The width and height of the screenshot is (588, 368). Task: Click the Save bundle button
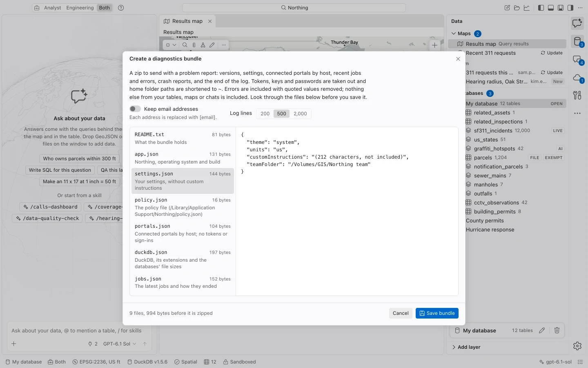click(x=437, y=313)
